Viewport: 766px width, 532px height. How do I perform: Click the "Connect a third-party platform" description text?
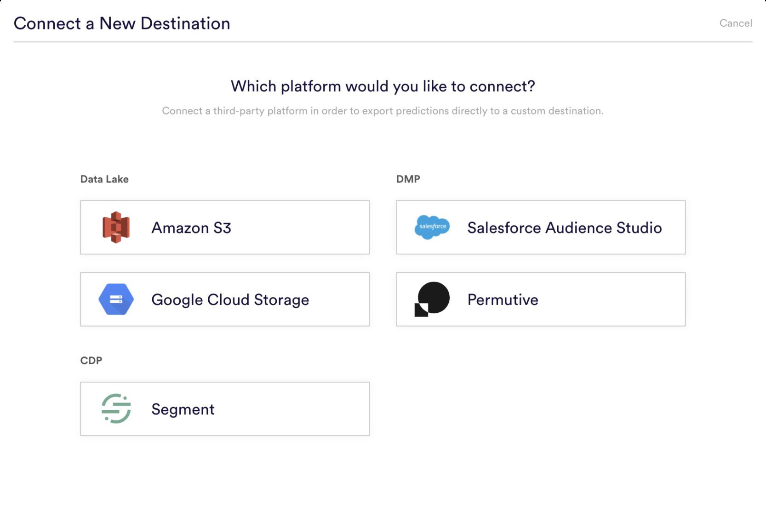pos(383,111)
